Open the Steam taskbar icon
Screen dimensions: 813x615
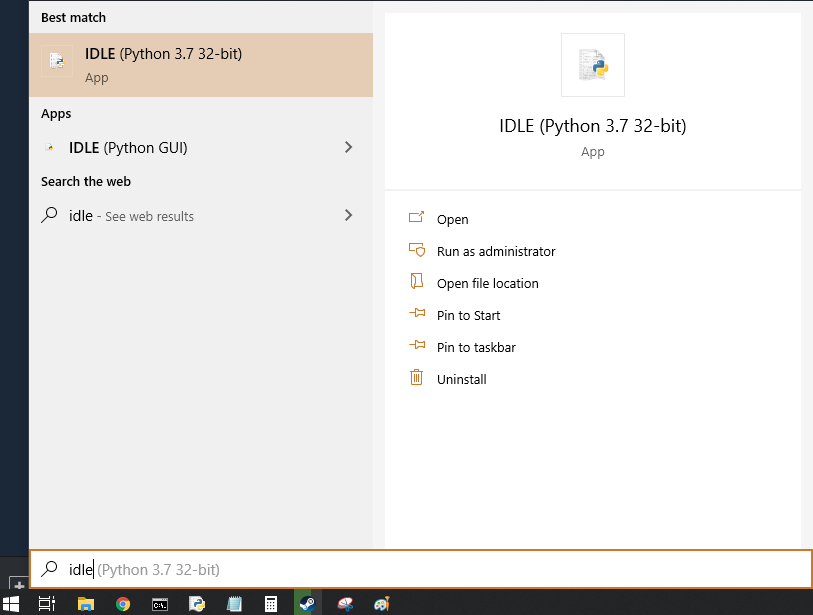click(307, 604)
